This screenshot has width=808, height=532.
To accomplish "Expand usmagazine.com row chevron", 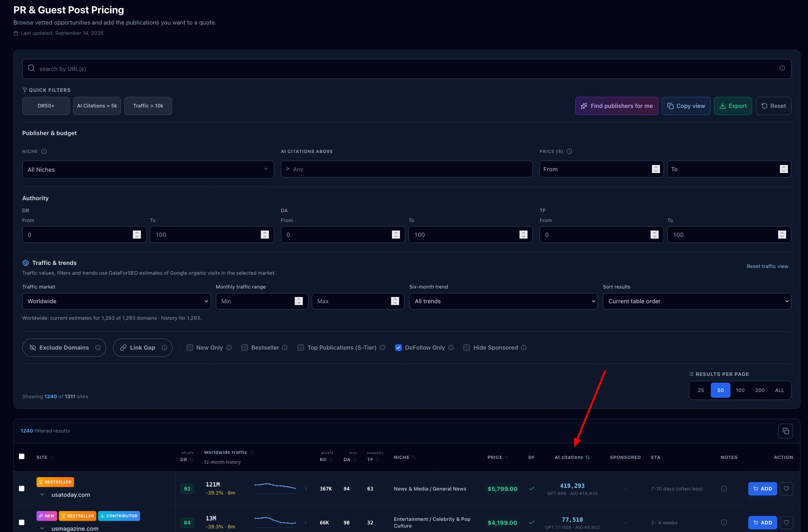I will pyautogui.click(x=42, y=528).
